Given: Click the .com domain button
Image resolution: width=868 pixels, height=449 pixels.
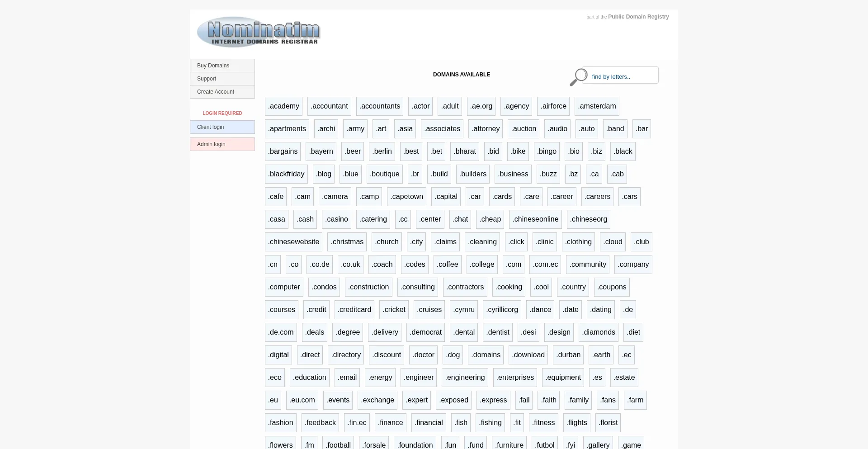Looking at the screenshot, I should [514, 265].
